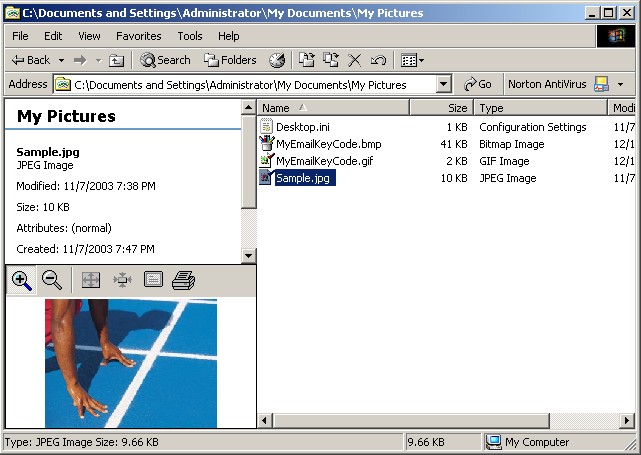Click the Forward arrow button
The height and width of the screenshot is (455, 641).
[x=80, y=61]
